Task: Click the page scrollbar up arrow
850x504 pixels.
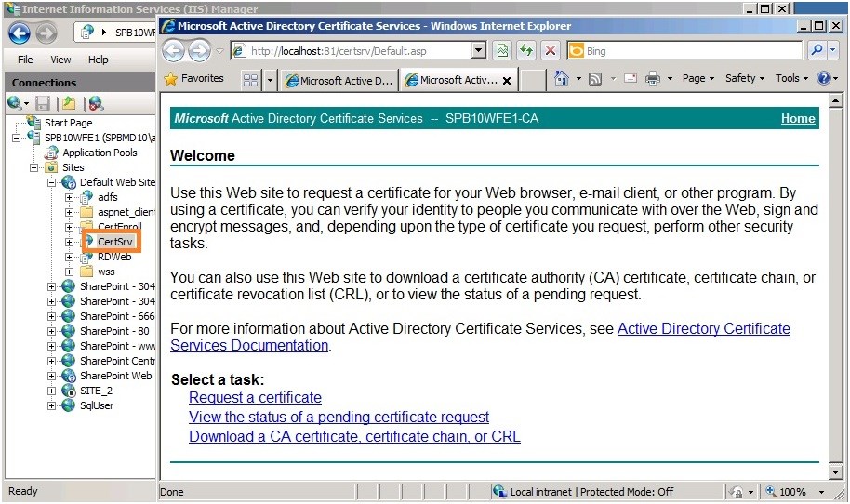Action: [835, 100]
